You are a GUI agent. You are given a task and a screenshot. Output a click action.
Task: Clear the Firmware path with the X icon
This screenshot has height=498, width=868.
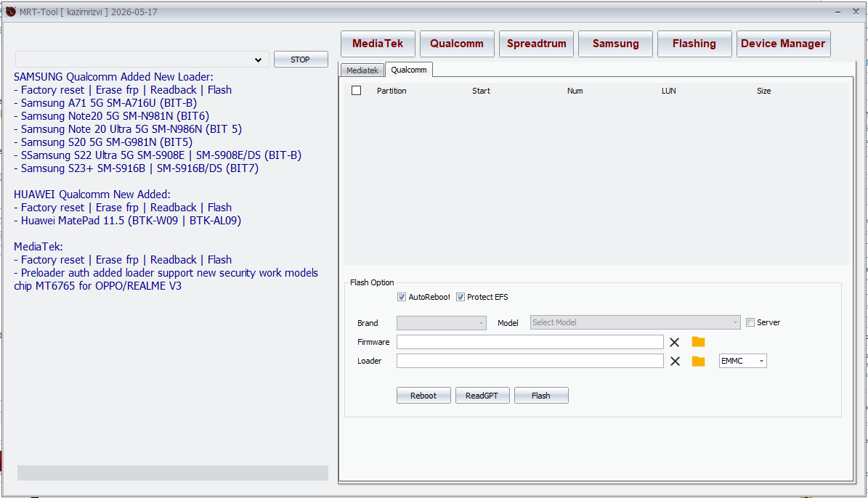point(674,343)
